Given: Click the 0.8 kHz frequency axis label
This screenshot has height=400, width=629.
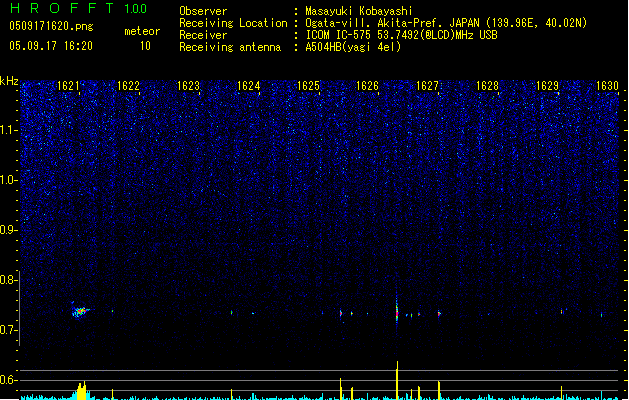Looking at the screenshot, I should tap(9, 280).
